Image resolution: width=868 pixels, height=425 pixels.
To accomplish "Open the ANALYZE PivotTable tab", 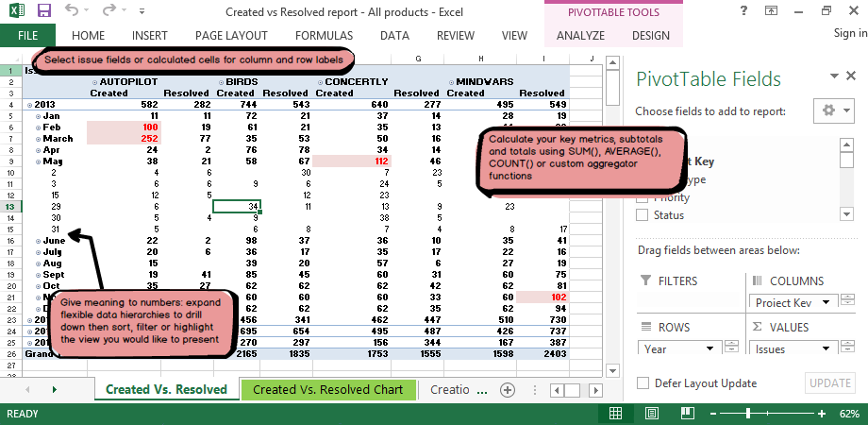I will coord(580,36).
